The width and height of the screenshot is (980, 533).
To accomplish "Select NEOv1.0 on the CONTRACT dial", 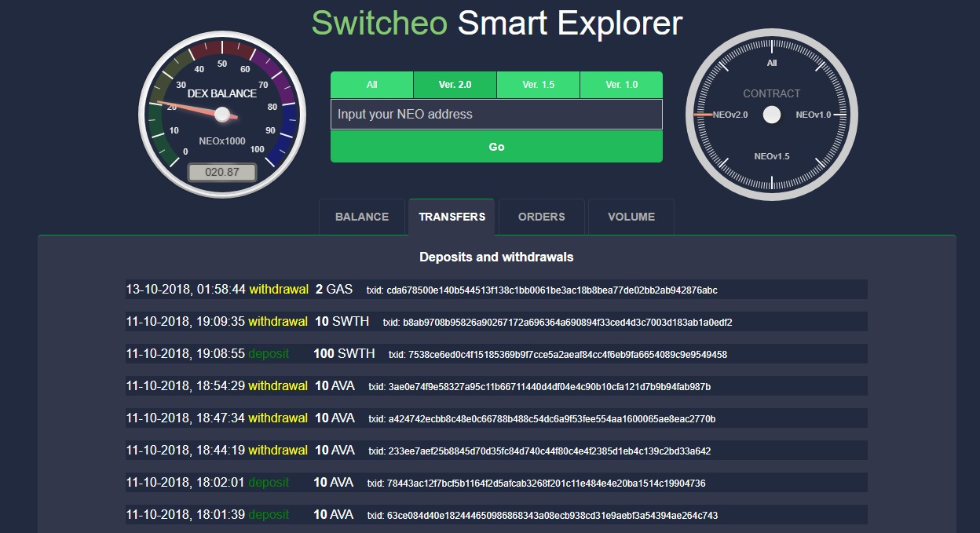I will click(x=813, y=115).
